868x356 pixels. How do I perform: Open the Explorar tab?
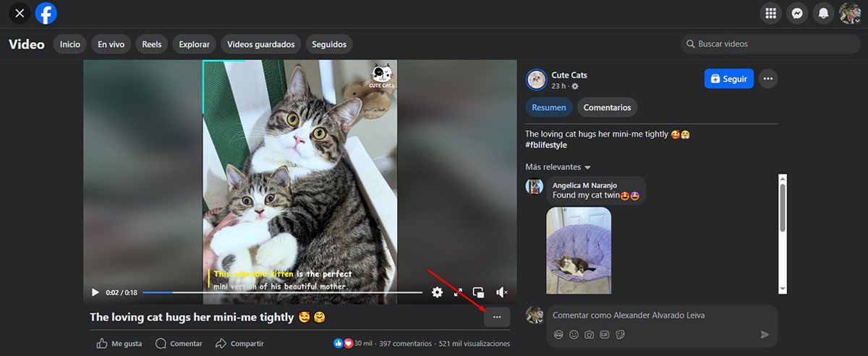(x=195, y=44)
